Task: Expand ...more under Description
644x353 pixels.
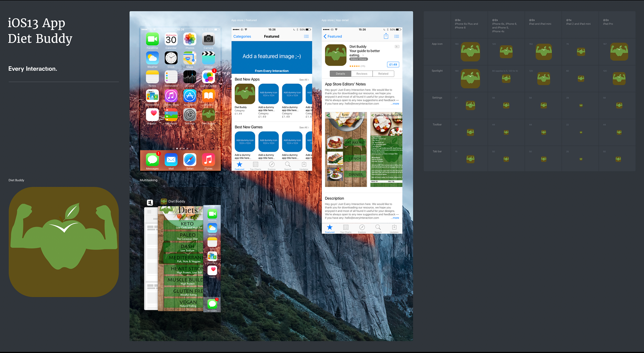Action: [x=395, y=218]
